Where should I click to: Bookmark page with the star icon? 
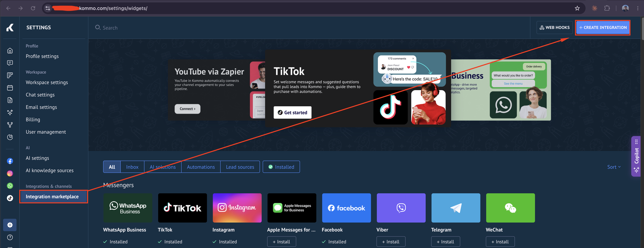coord(577,8)
